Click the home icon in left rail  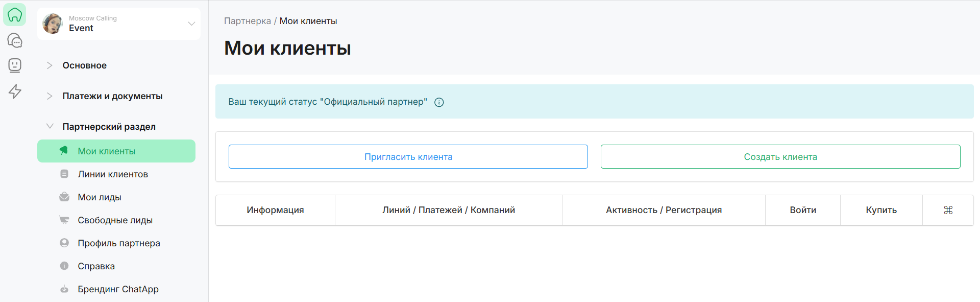tap(15, 15)
